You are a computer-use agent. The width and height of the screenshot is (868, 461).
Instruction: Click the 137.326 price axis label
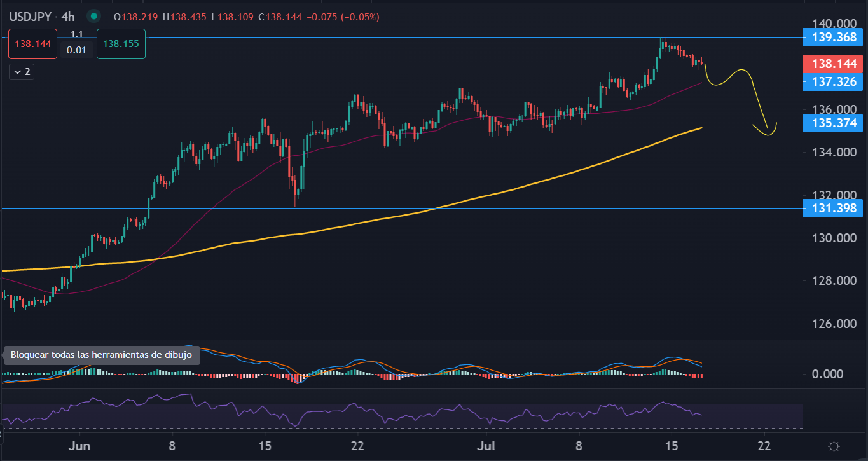[x=832, y=82]
